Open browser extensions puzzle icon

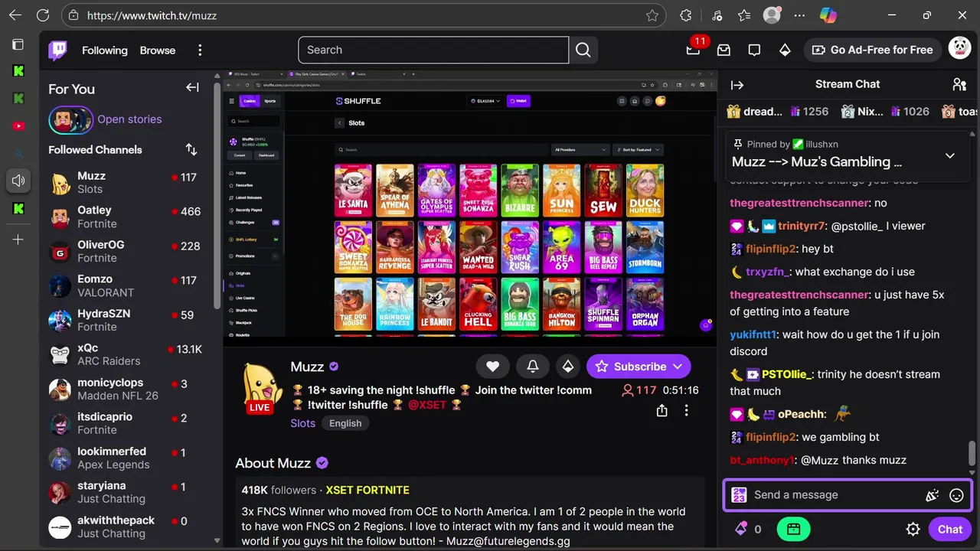pyautogui.click(x=686, y=15)
